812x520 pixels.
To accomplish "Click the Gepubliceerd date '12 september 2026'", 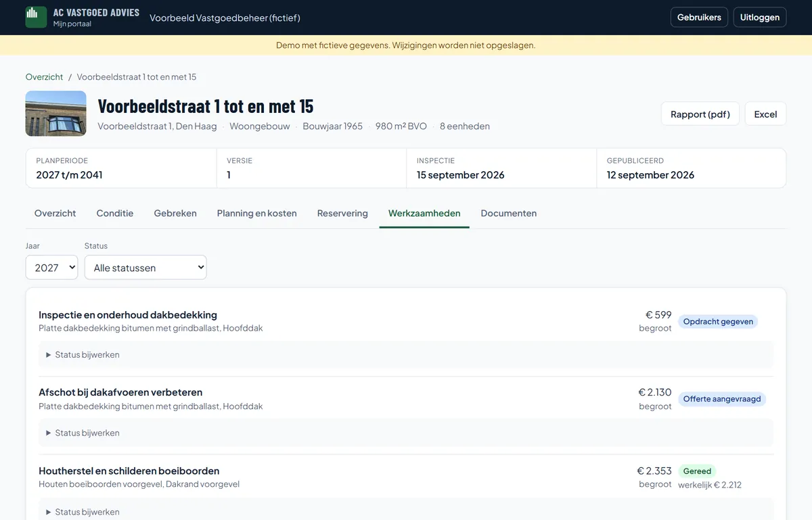I will 651,174.
